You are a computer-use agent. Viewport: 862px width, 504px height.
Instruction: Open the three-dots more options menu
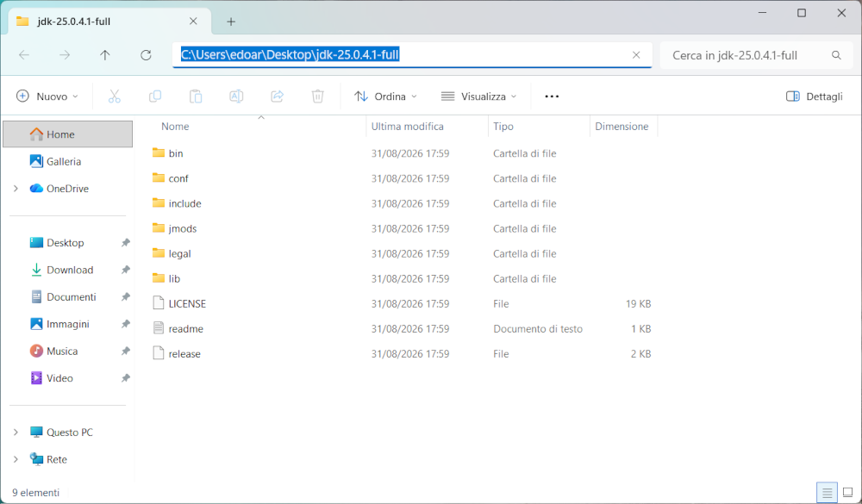click(x=552, y=96)
